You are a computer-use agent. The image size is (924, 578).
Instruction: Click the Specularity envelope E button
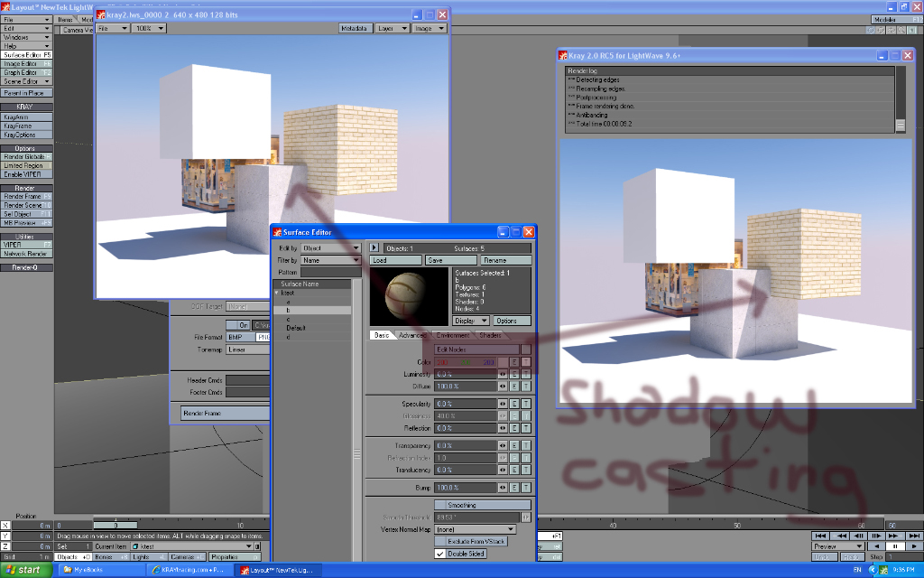(x=514, y=404)
